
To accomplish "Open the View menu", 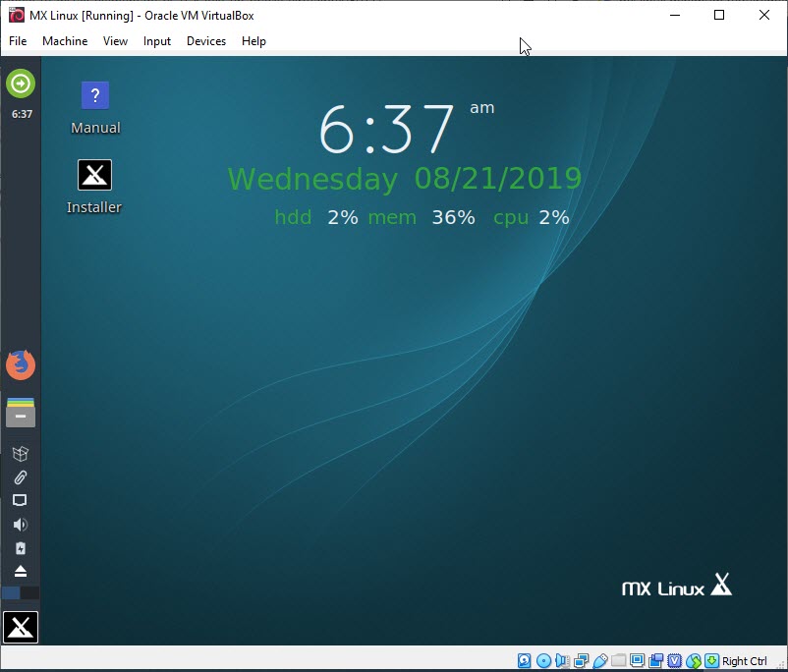I will point(115,41).
